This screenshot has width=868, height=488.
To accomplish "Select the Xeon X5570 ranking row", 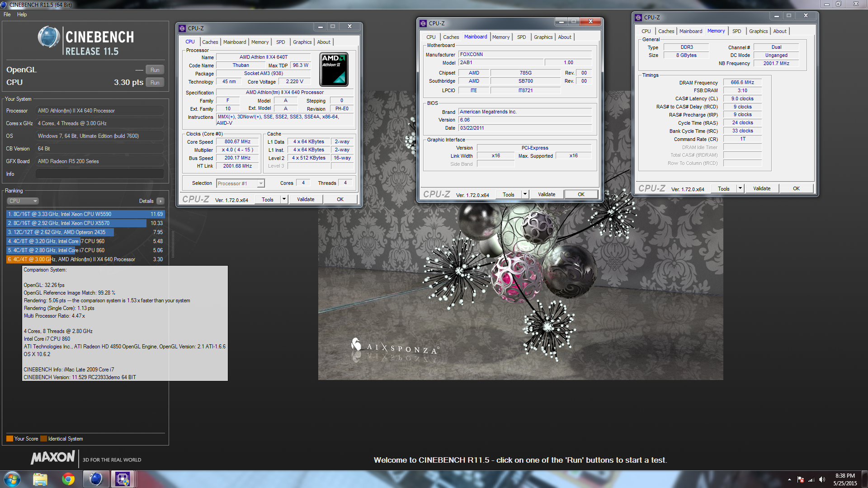I will [x=85, y=223].
